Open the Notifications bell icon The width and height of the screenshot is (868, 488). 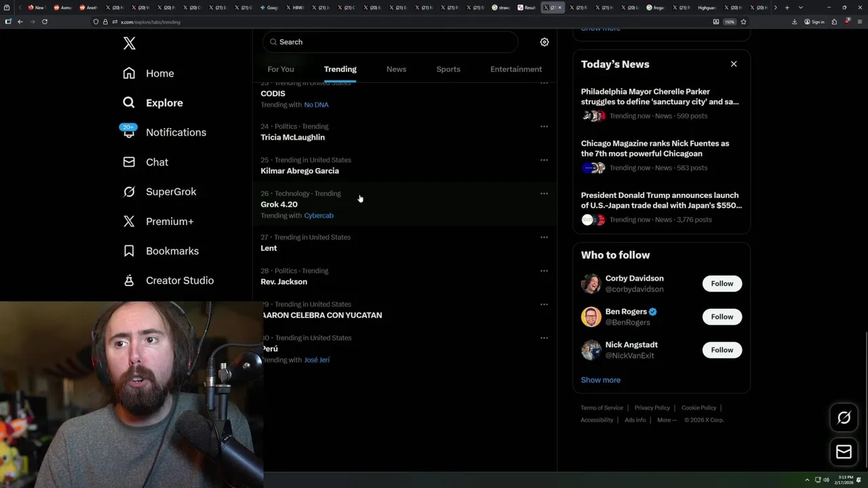[x=129, y=132]
